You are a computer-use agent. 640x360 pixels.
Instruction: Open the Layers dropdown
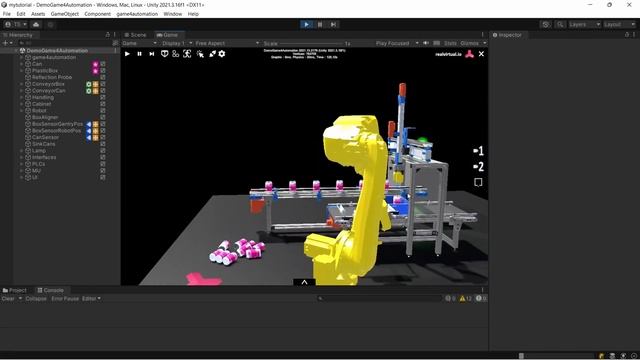click(584, 24)
